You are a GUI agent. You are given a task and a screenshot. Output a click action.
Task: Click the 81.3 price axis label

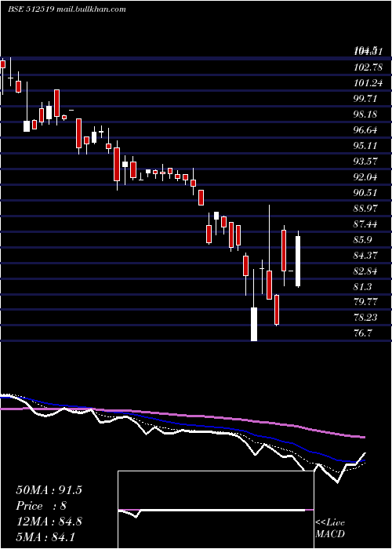point(364,287)
